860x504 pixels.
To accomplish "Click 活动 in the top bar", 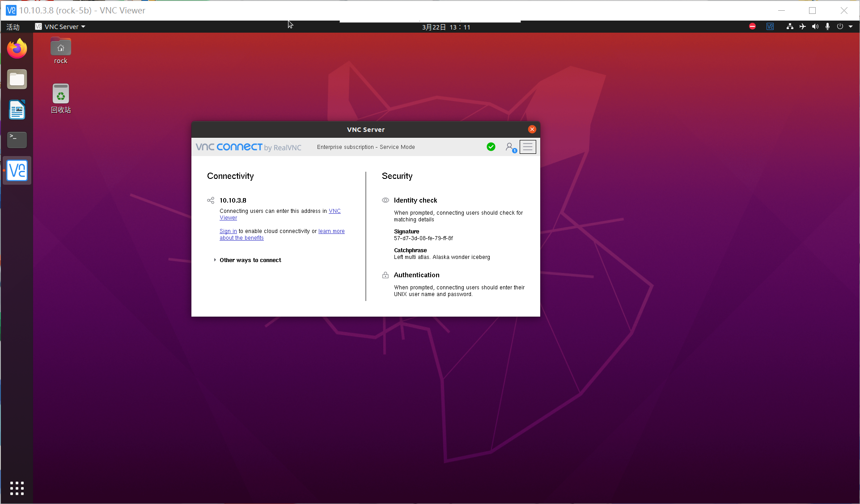I will pos(13,26).
